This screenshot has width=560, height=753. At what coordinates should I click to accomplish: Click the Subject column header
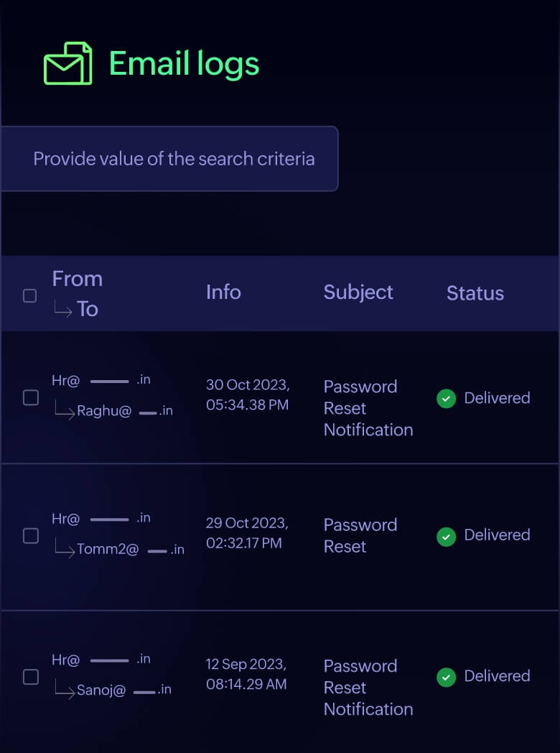point(358,292)
